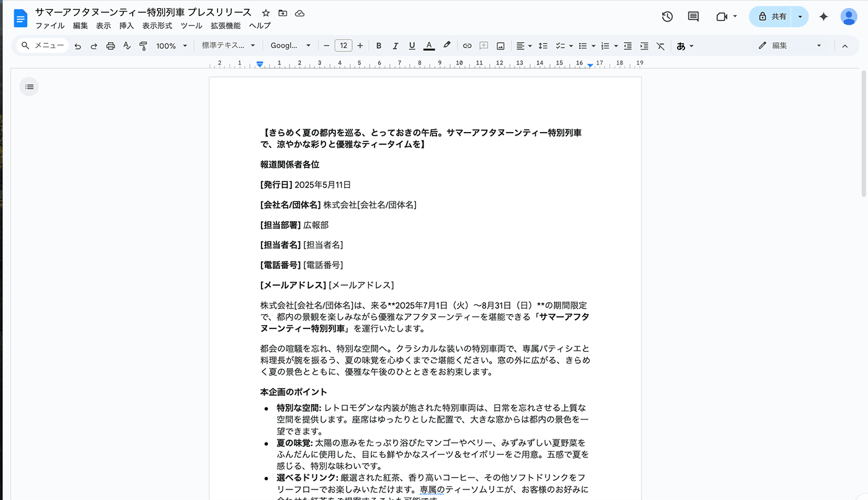This screenshot has height=500, width=868.
Task: Open Google account avatar
Action: tap(849, 17)
